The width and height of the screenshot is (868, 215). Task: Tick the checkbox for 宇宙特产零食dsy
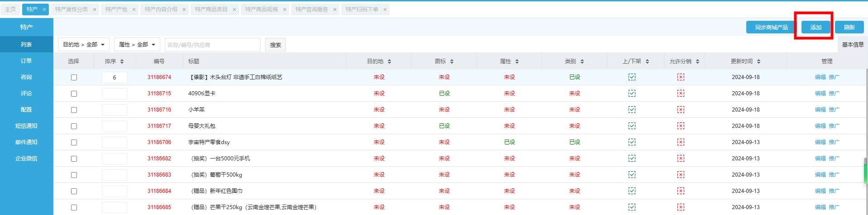[74, 143]
